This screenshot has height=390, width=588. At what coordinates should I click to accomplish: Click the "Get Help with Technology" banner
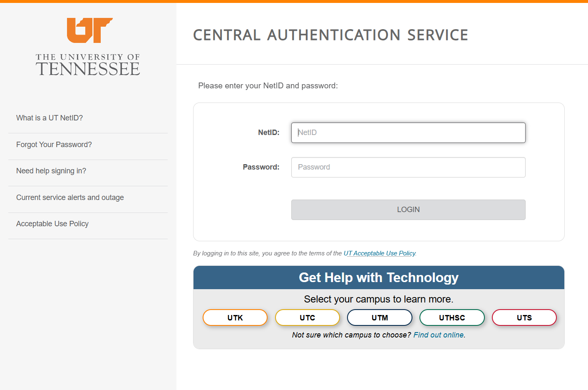[379, 277]
